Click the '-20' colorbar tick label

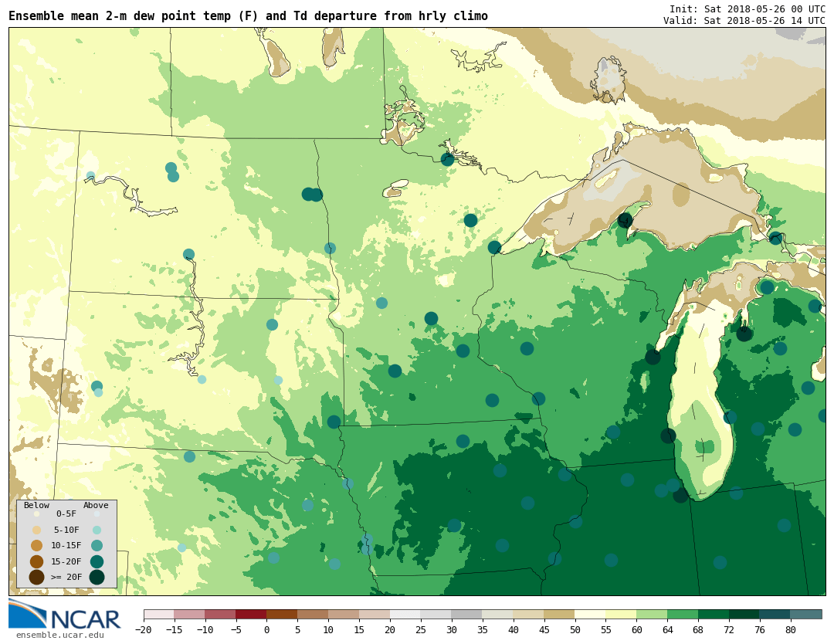pos(144,629)
